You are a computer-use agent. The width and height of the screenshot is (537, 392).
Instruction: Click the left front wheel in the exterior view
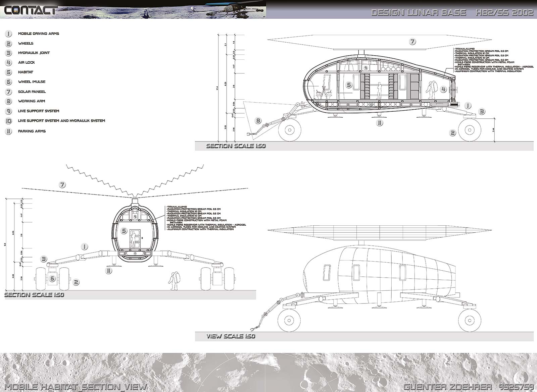coord(289,320)
